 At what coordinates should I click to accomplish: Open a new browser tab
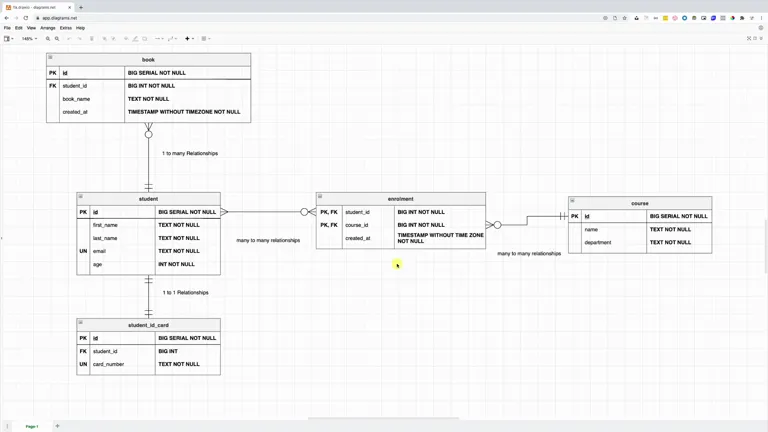[81, 7]
